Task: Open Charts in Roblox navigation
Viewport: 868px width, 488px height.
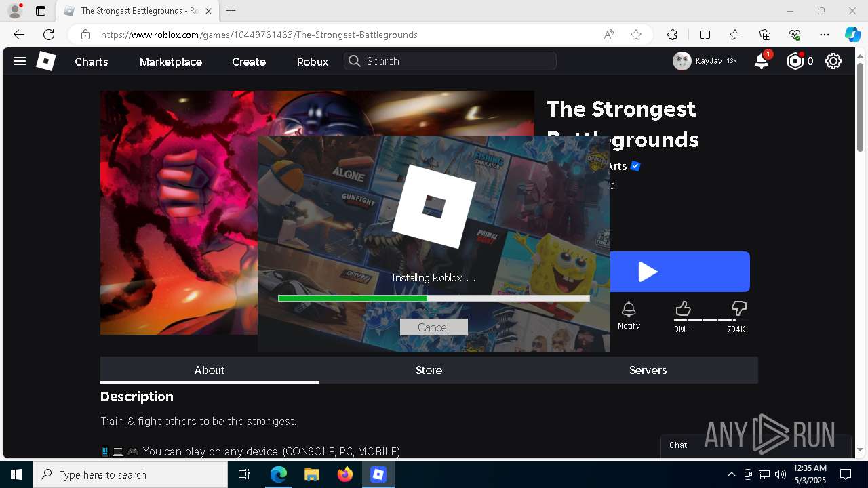Action: click(x=92, y=62)
